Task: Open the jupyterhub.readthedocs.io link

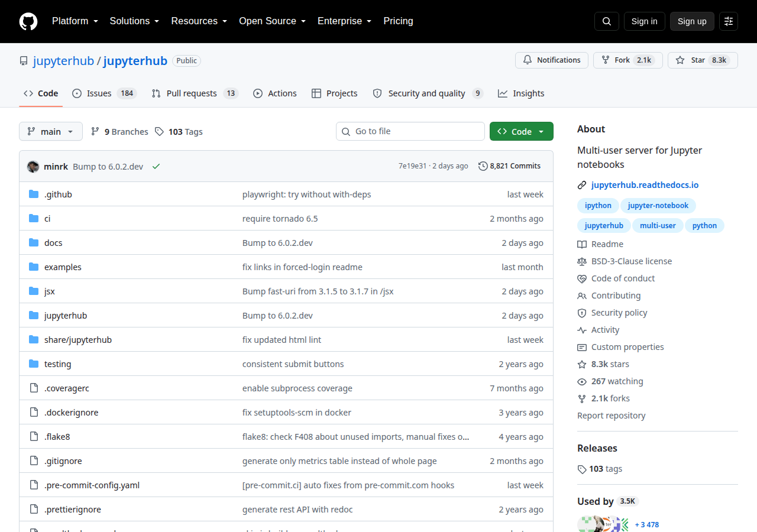Action: pyautogui.click(x=645, y=185)
